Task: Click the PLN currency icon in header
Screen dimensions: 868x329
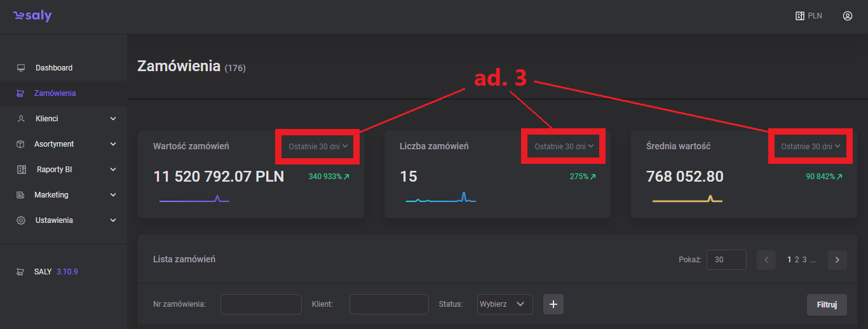Action: click(800, 16)
